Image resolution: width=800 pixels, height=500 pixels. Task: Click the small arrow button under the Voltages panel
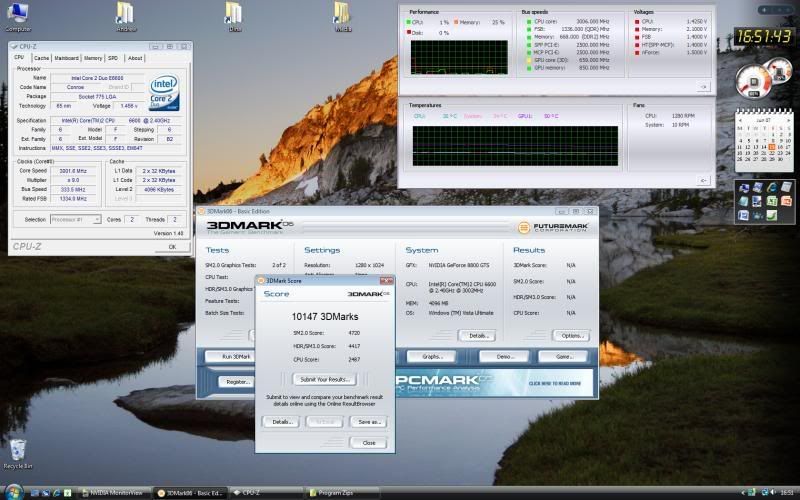click(704, 87)
